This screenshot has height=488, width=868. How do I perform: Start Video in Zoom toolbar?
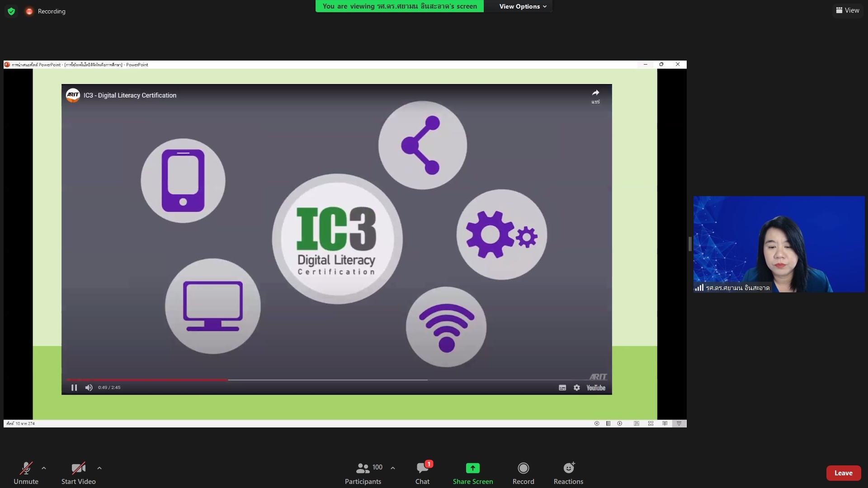click(x=78, y=473)
